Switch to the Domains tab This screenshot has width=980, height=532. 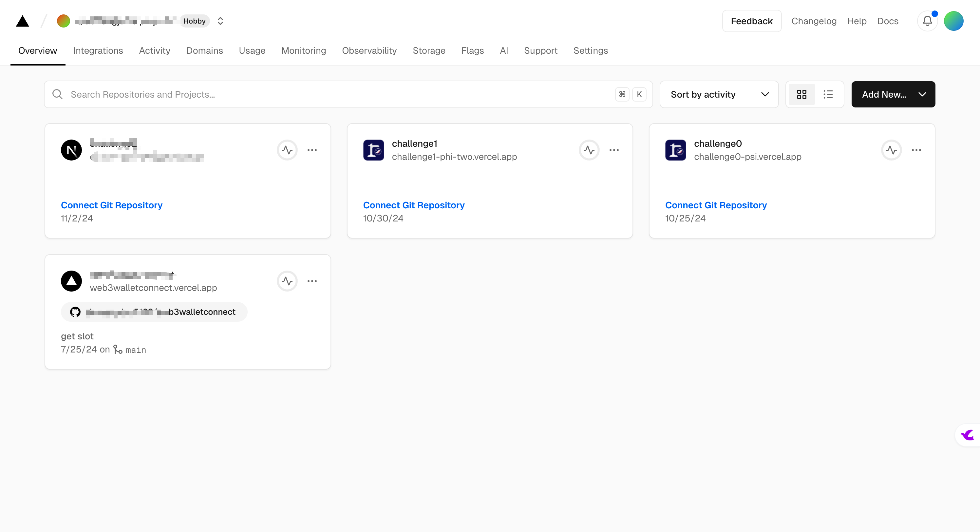coord(204,51)
